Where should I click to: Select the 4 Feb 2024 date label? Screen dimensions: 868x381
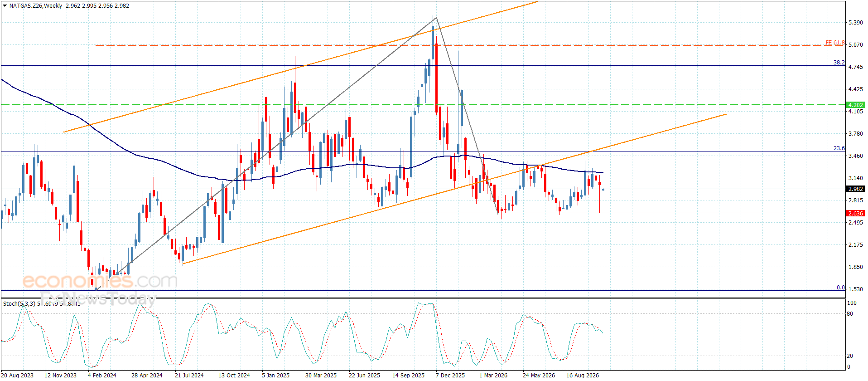pyautogui.click(x=102, y=375)
